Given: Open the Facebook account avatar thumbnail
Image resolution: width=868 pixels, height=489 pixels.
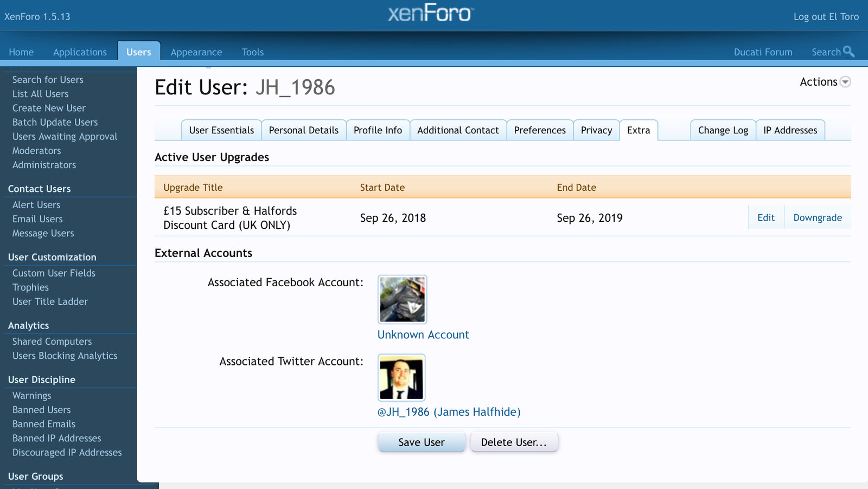Looking at the screenshot, I should pyautogui.click(x=402, y=299).
